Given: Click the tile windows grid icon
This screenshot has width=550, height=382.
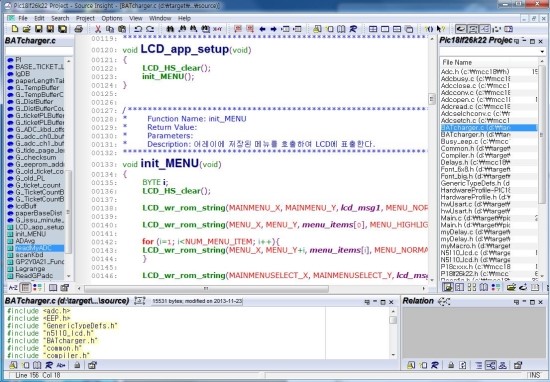Looking at the screenshot, I should pyautogui.click(x=373, y=29).
